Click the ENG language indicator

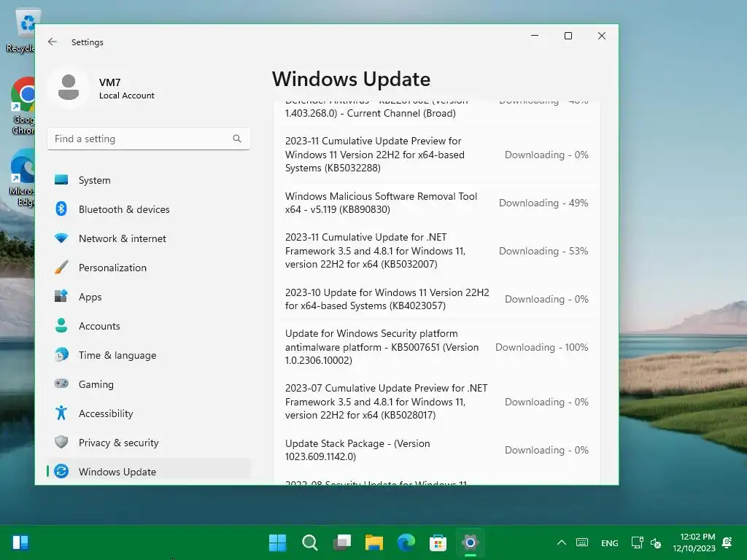[x=610, y=542]
